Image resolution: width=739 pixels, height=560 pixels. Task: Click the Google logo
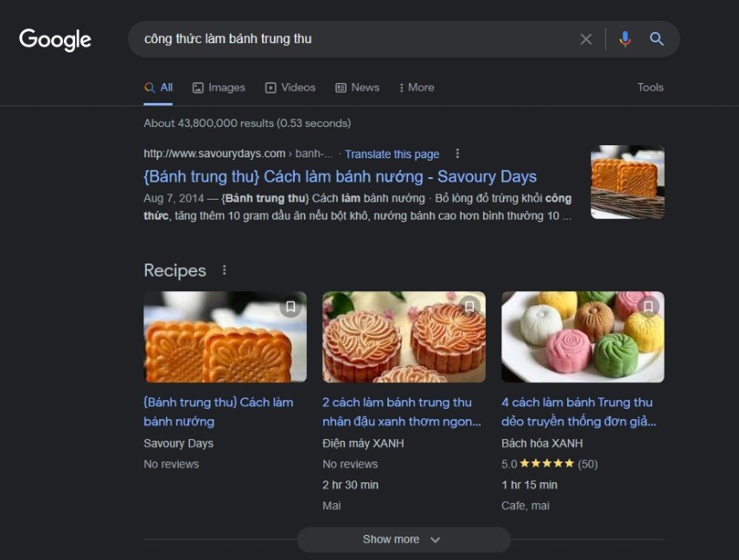[55, 40]
